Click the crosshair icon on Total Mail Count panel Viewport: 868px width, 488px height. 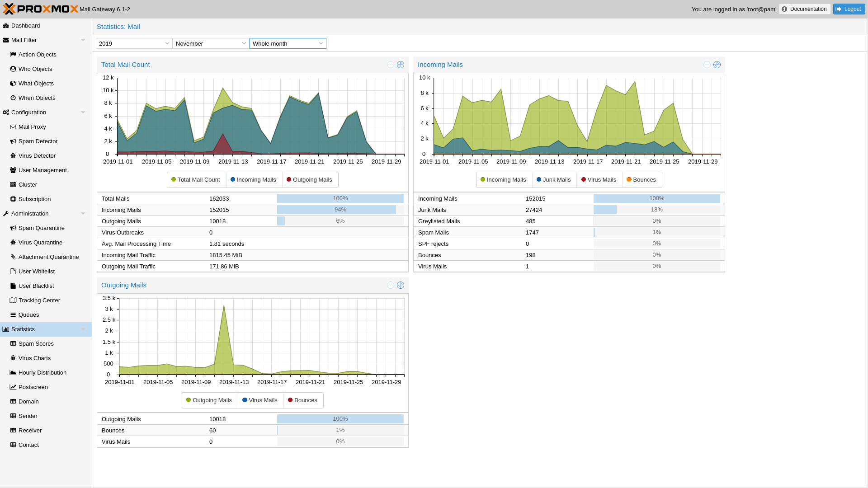coord(401,65)
